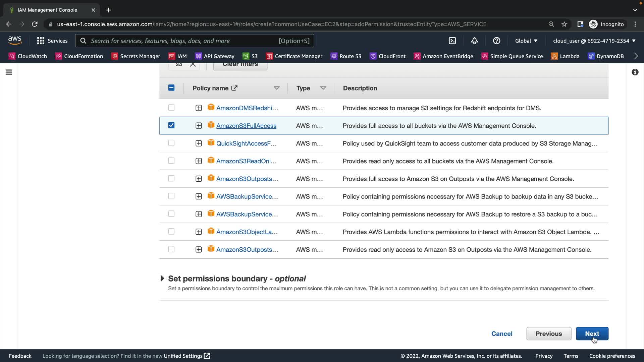The width and height of the screenshot is (644, 362).
Task: Open AWS CloudShell terminal icon
Action: point(452,41)
